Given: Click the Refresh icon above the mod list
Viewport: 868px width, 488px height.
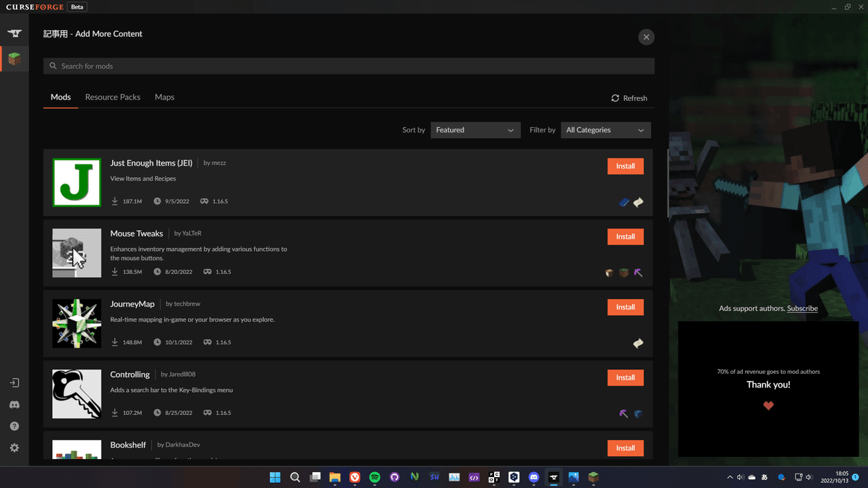Looking at the screenshot, I should coord(615,98).
